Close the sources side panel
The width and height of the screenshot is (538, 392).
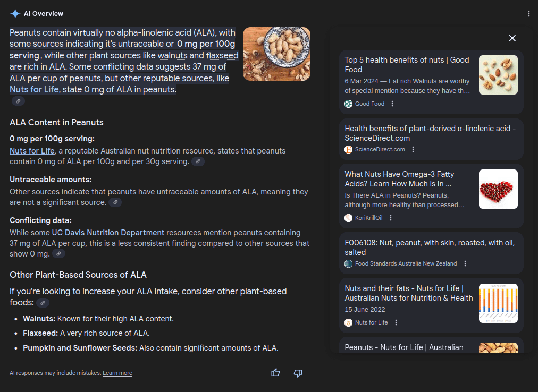point(512,38)
